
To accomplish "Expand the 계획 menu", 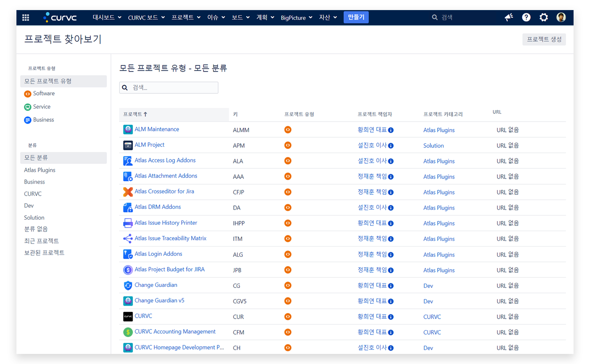I will click(265, 17).
